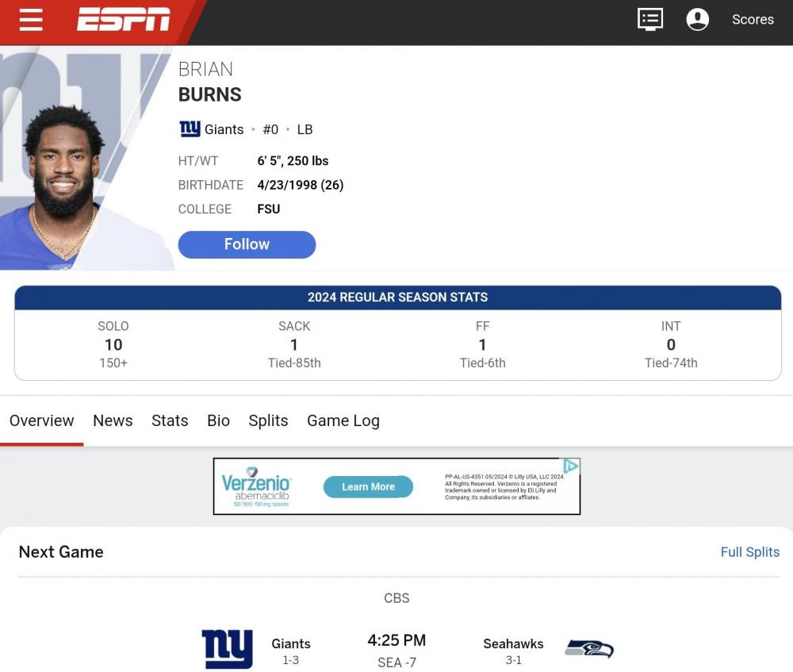Image resolution: width=793 pixels, height=672 pixels.
Task: Open Scores in the top bar
Action: pos(752,20)
